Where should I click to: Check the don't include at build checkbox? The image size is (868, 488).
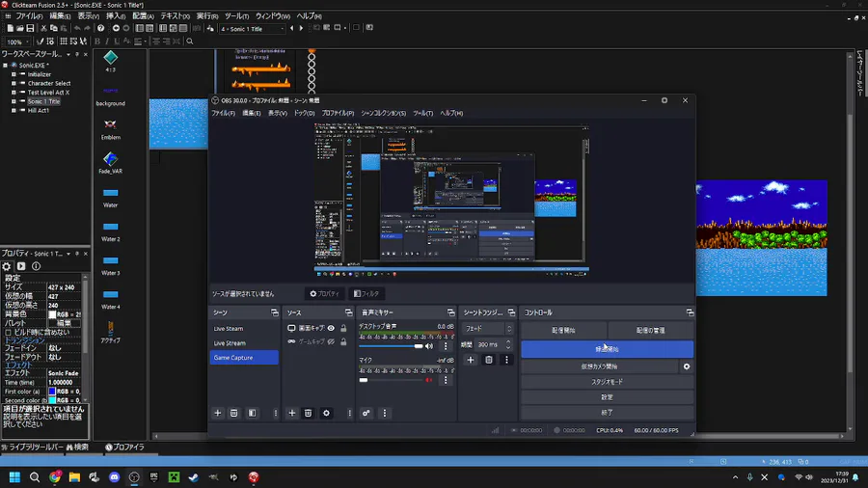[8, 332]
